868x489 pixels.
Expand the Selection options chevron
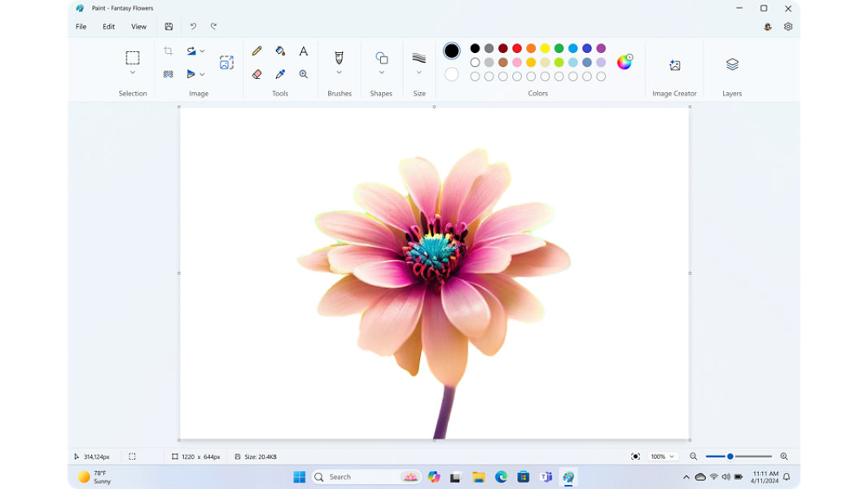point(132,73)
